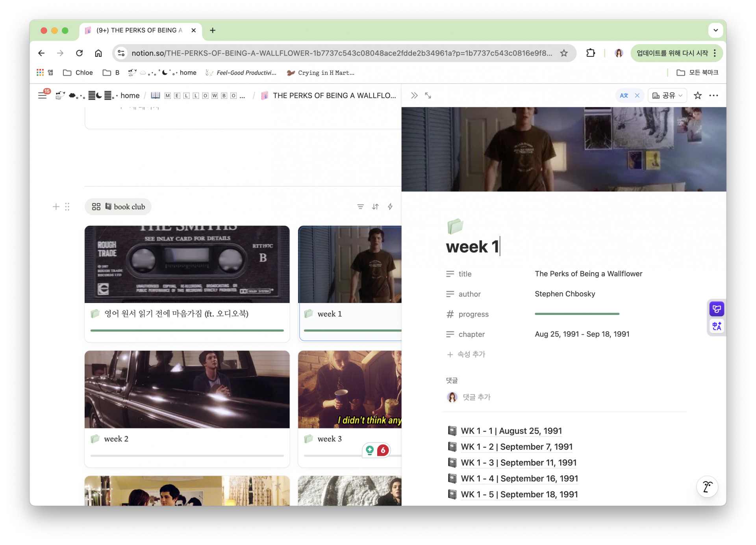Open the browser extensions puzzle icon
The image size is (756, 545).
click(x=590, y=53)
